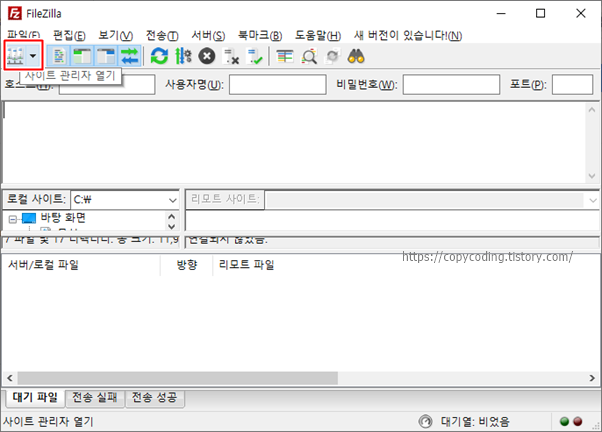Click the green activity indicator
Viewport: 602px width, 432px height.
pos(564,422)
